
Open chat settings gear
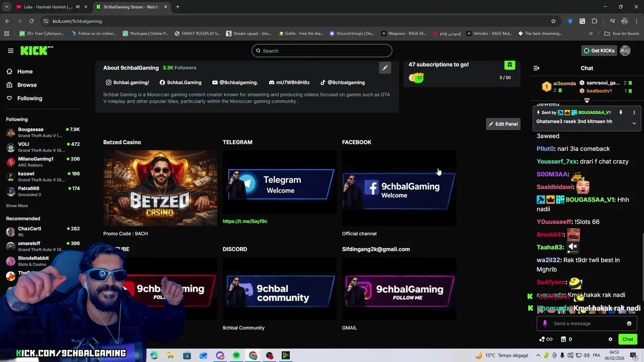pos(610,339)
